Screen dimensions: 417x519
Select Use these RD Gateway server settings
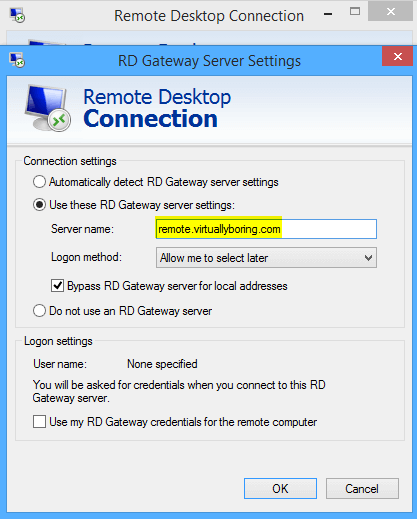tap(39, 205)
